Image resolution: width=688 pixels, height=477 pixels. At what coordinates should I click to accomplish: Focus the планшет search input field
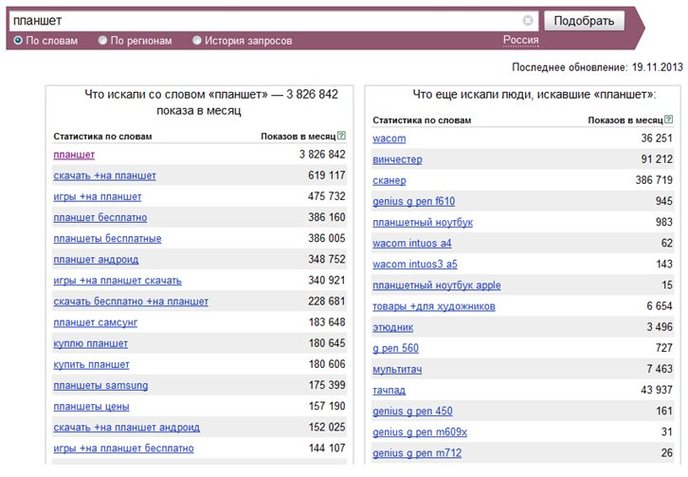(x=265, y=21)
